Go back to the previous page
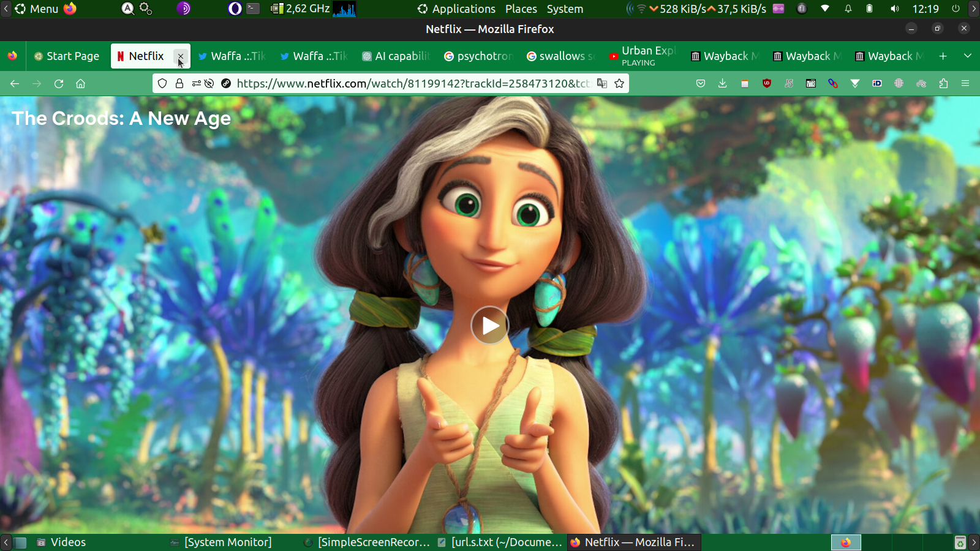 15,83
